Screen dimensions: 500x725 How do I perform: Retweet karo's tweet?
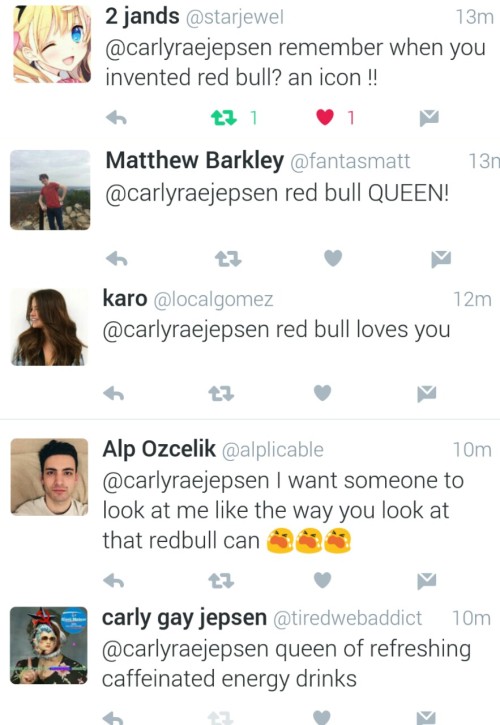pos(221,394)
